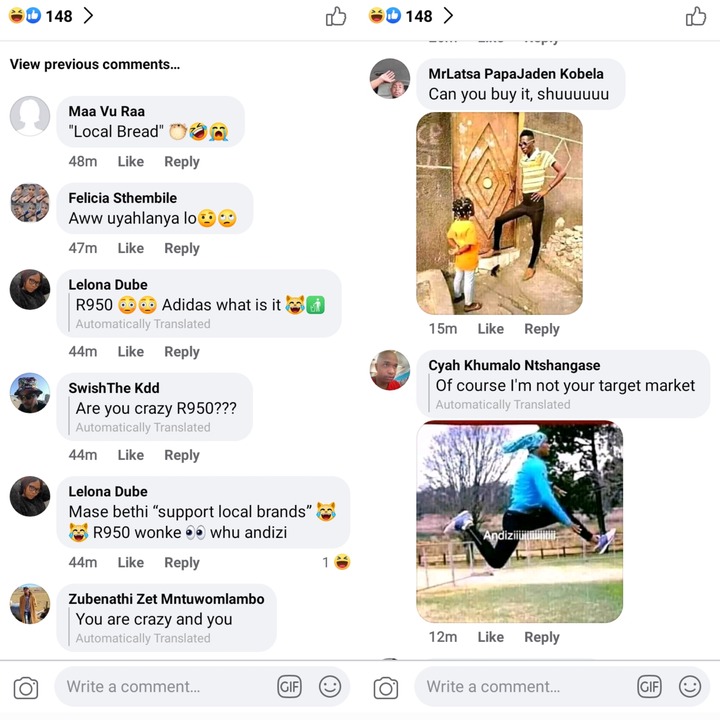Expand View previous comments
720x720 pixels.
pyautogui.click(x=95, y=64)
